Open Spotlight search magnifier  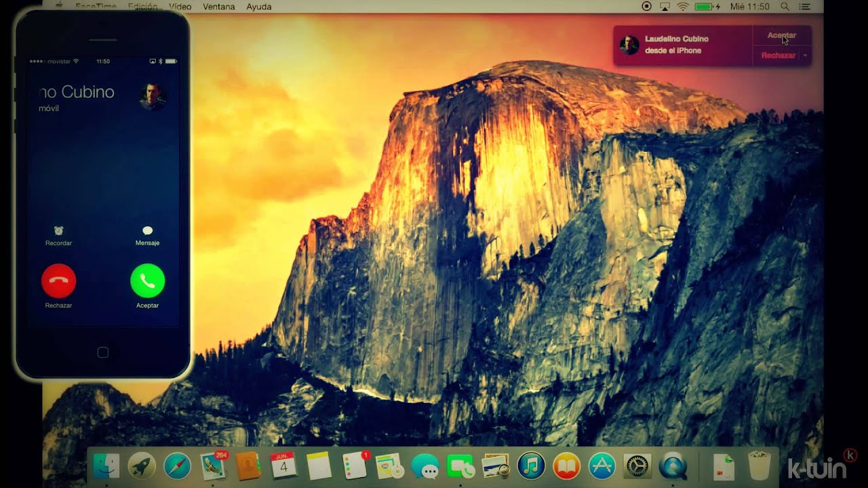(785, 6)
